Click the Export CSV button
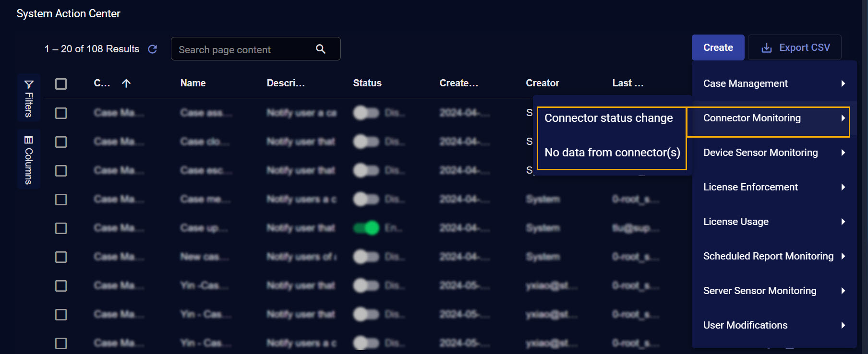The image size is (868, 354). coord(795,47)
